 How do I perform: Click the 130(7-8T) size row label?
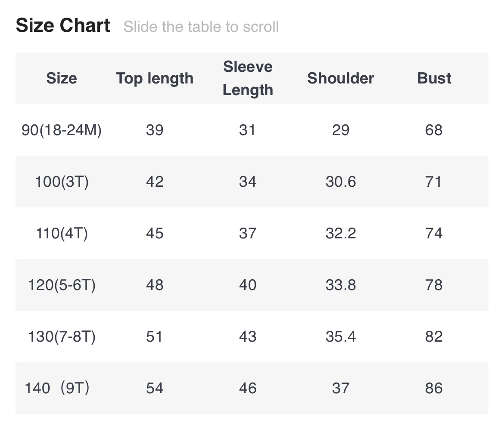point(62,336)
